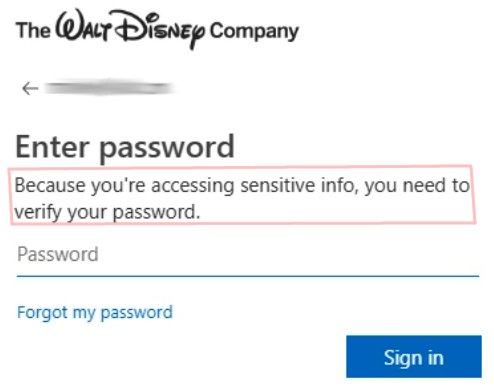Screen dimensions: 494x389
Task: Click the word "Forgot" in the blue link
Action: click(x=42, y=313)
